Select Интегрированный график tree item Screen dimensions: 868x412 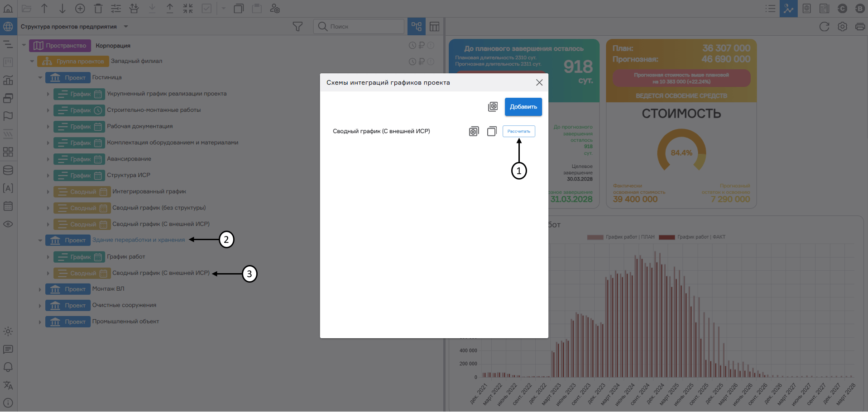pyautogui.click(x=149, y=192)
